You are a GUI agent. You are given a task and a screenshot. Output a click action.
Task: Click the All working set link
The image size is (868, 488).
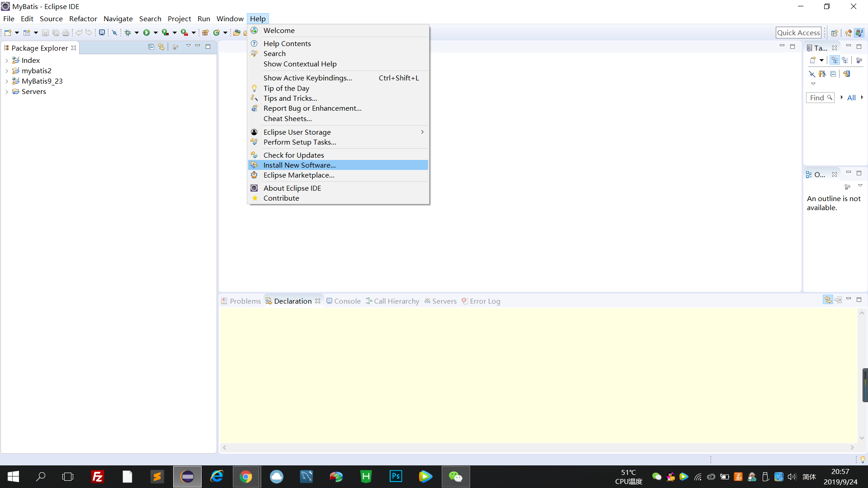click(x=851, y=98)
